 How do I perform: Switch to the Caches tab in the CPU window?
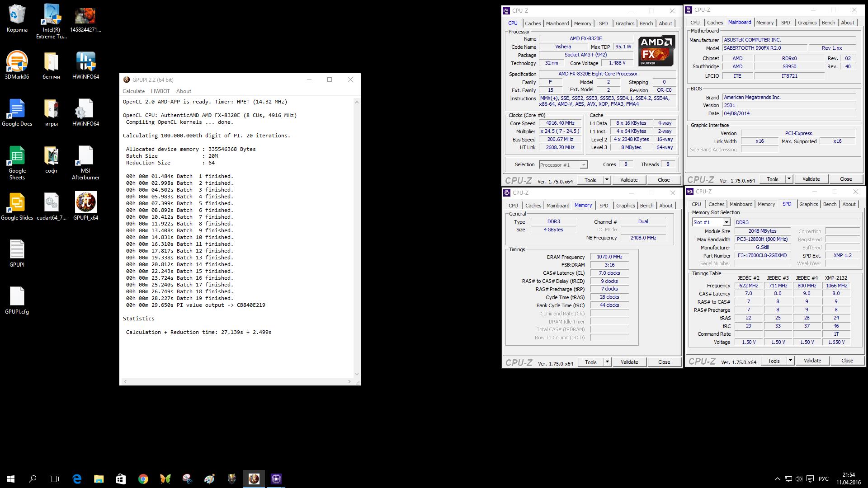coord(533,23)
